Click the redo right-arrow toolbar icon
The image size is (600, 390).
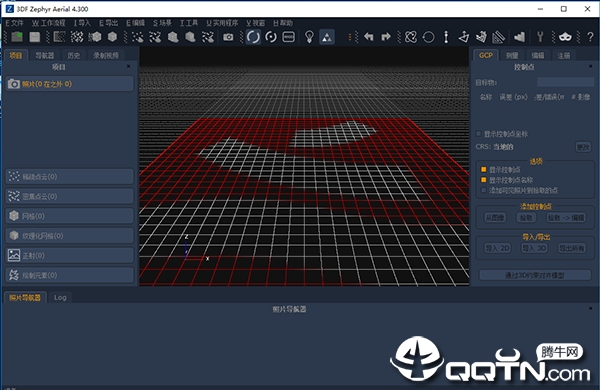(386, 37)
